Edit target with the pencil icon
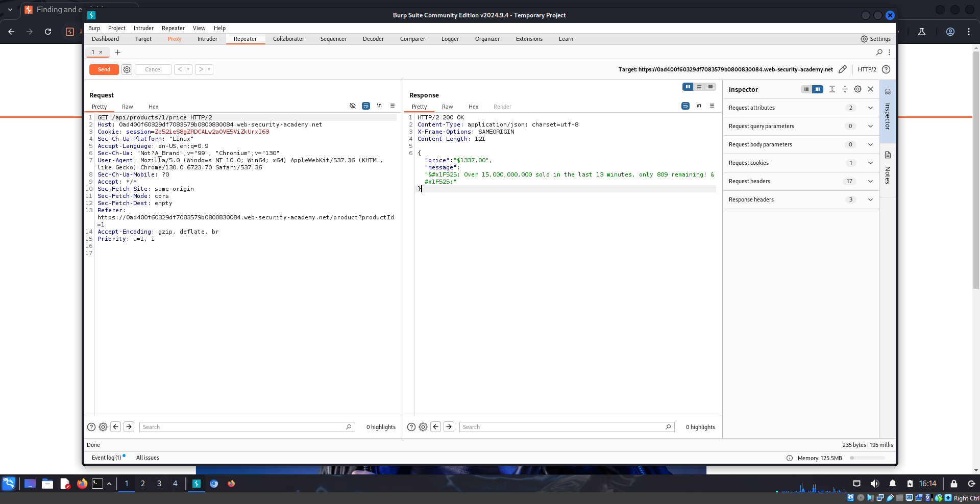 click(x=843, y=69)
